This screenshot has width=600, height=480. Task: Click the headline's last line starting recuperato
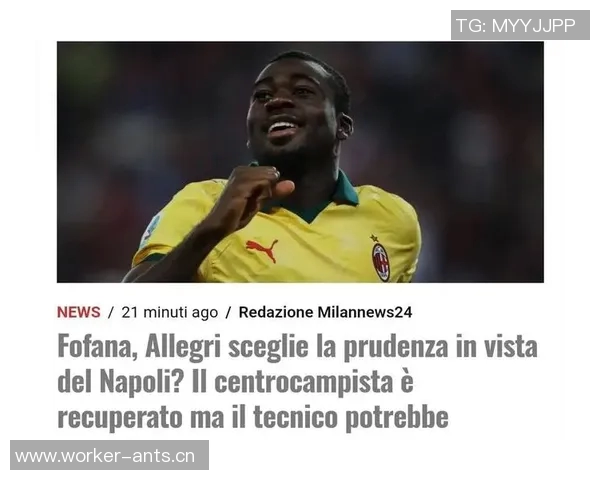253,417
